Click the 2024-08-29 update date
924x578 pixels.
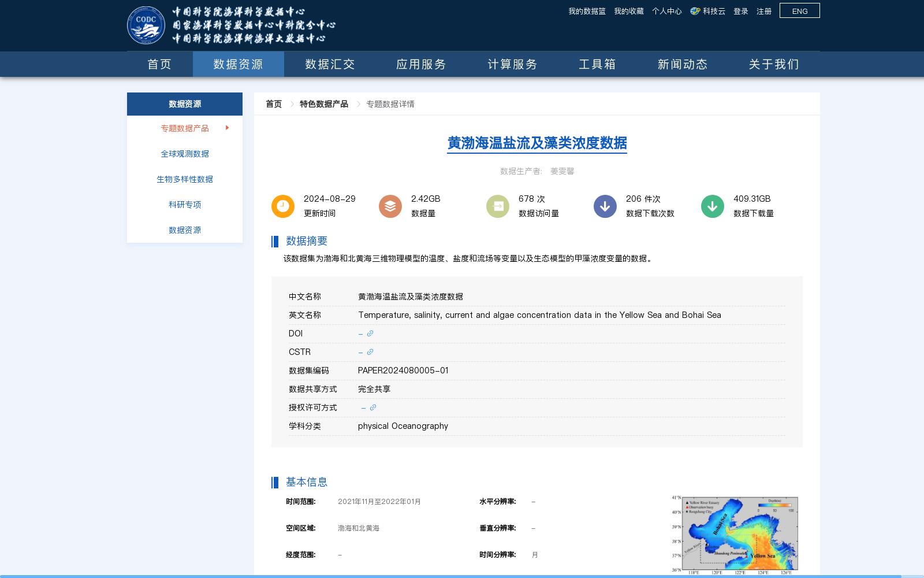pos(330,199)
